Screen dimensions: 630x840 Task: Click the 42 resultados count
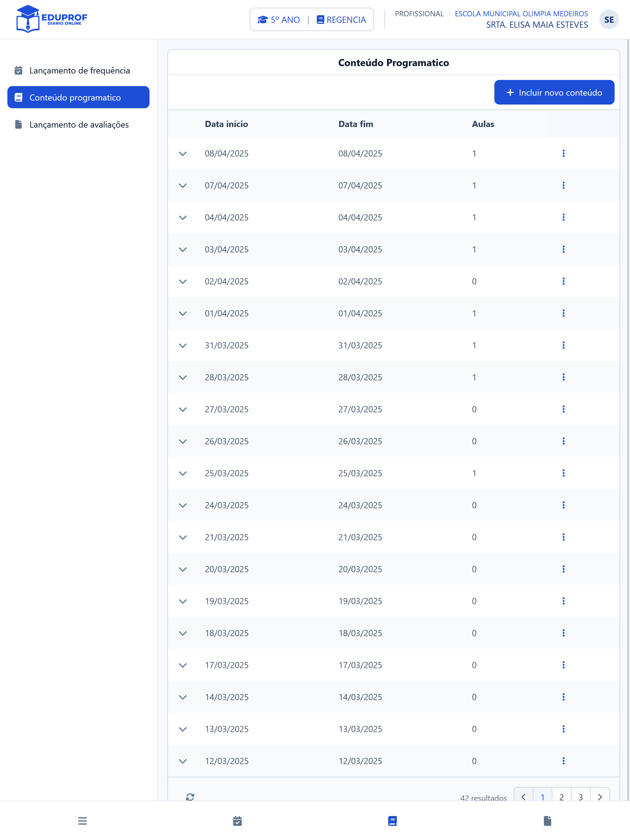coord(483,798)
